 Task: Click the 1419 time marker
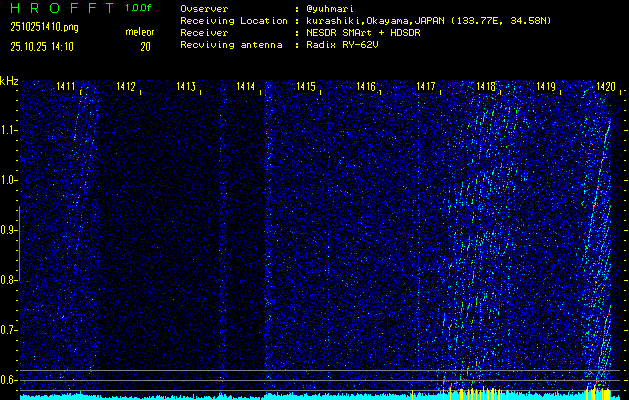546,86
